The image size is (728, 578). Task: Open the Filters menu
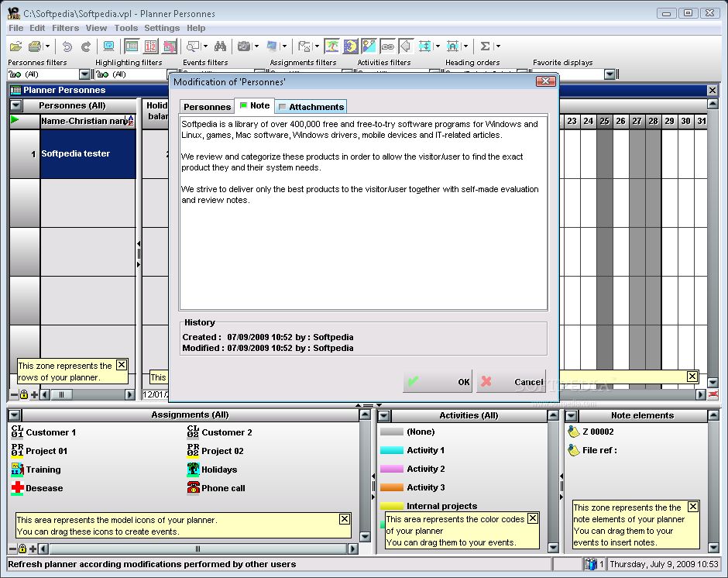pos(66,28)
